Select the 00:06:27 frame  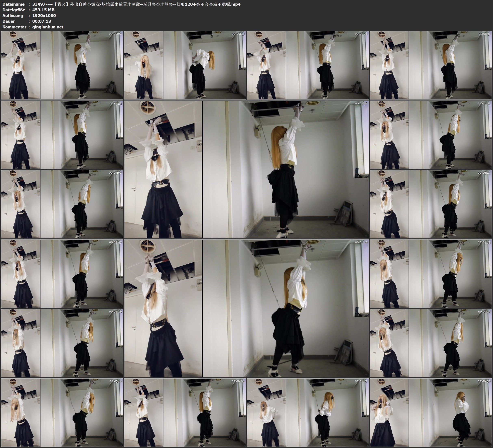(x=308, y=412)
